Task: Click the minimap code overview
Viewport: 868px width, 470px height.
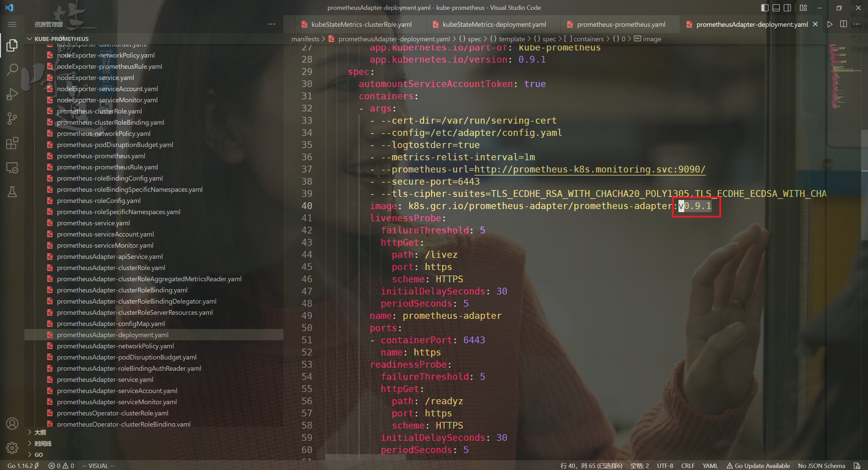Action: 844,76
